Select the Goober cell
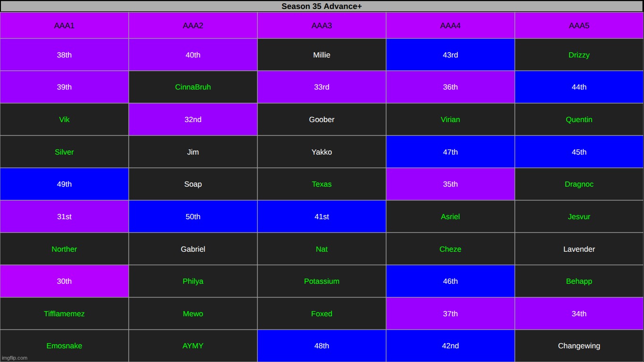 [x=322, y=120]
